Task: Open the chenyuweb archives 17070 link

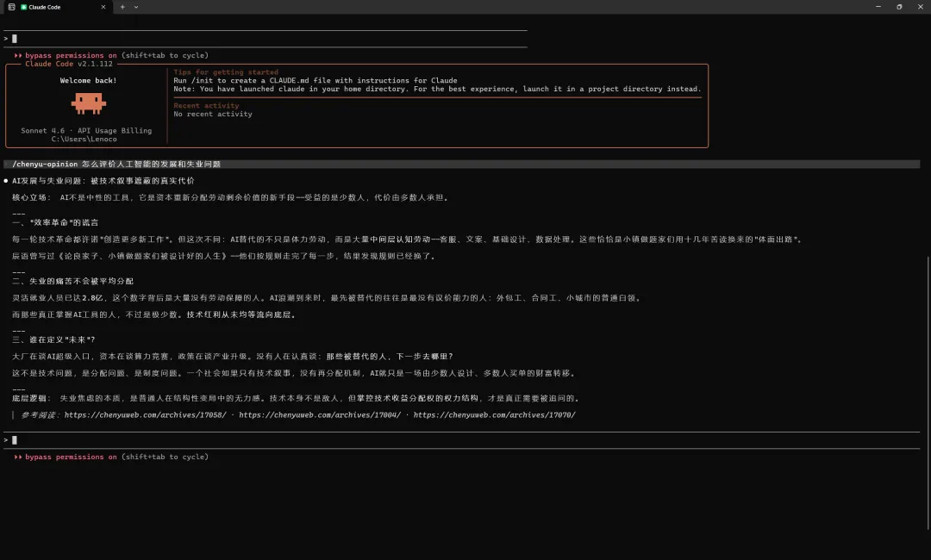Action: pos(494,415)
